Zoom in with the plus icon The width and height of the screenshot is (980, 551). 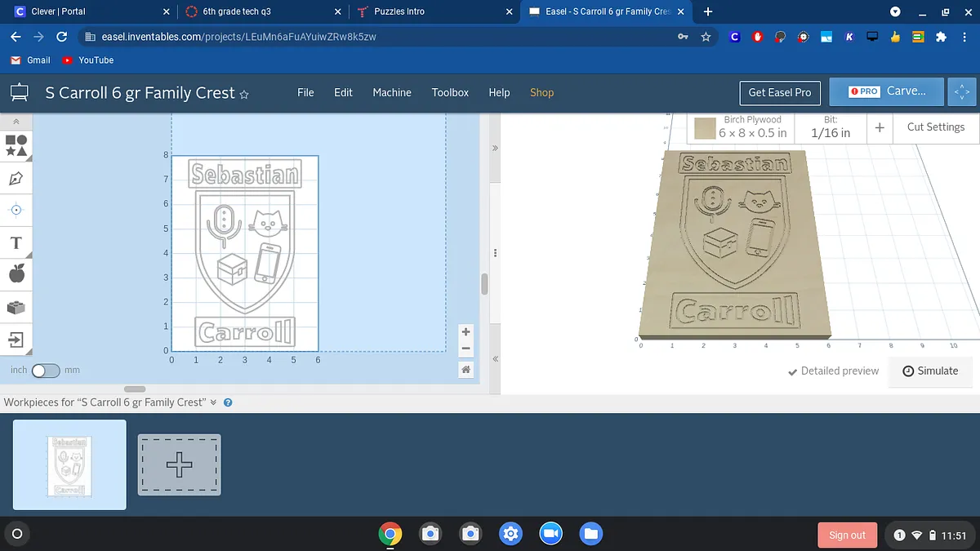coord(465,332)
